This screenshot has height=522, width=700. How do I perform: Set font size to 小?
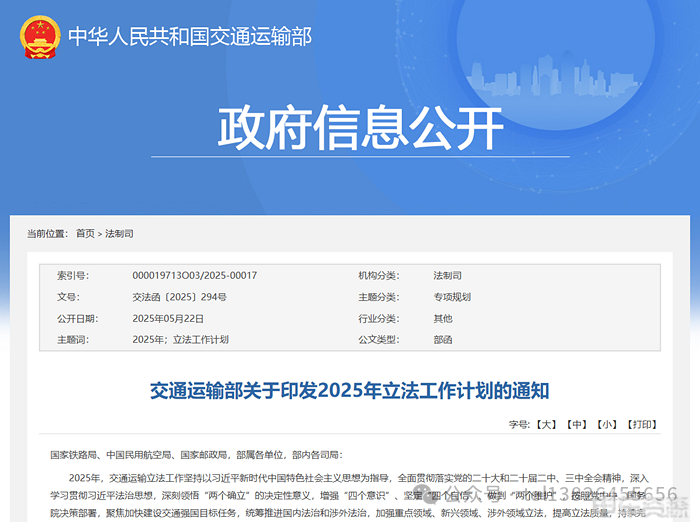[606, 424]
